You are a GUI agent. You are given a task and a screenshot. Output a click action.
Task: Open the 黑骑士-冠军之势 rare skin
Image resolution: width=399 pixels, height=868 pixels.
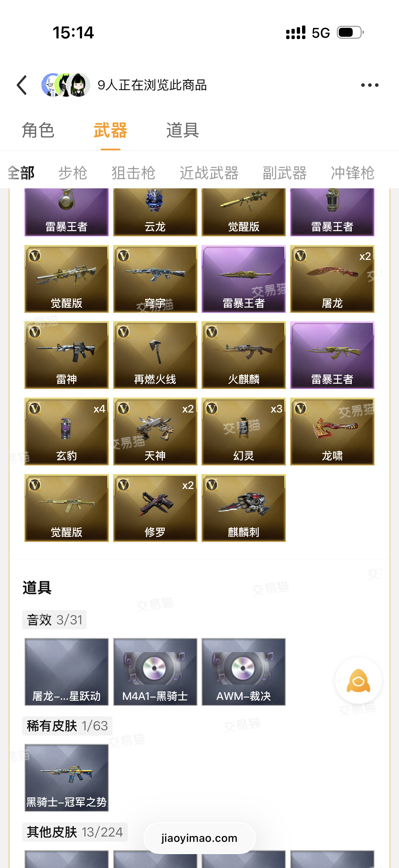(66, 778)
